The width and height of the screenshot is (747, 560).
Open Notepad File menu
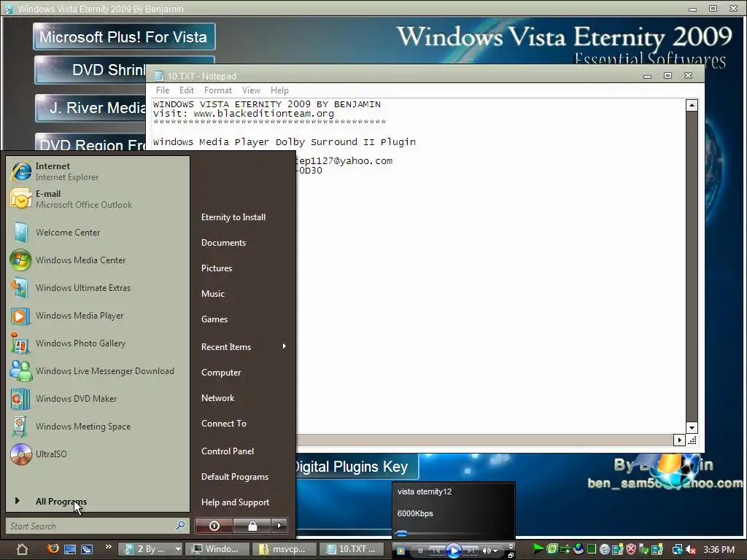point(163,90)
